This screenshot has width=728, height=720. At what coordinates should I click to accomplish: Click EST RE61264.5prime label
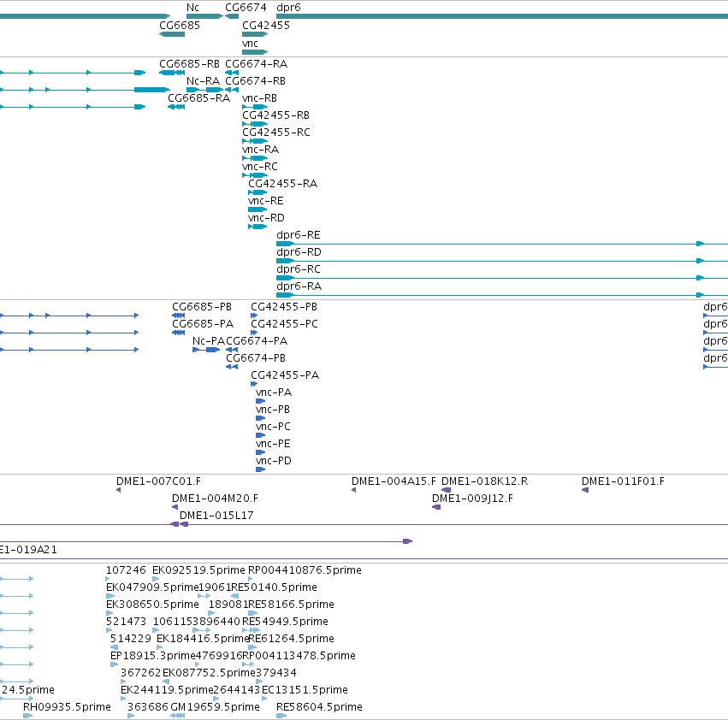pos(291,640)
